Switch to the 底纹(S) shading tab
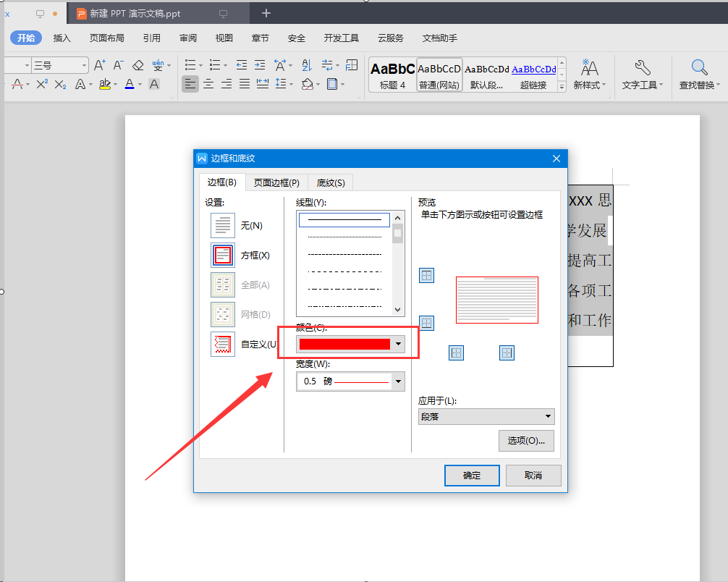Viewport: 728px width, 582px height. (x=331, y=183)
